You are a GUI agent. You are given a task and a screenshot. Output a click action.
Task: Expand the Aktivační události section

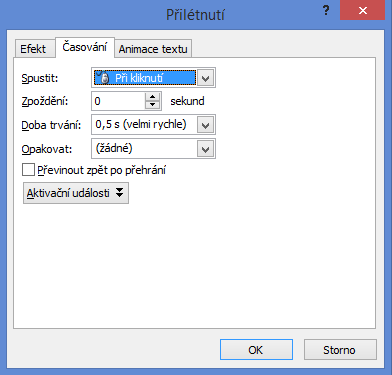(x=76, y=193)
